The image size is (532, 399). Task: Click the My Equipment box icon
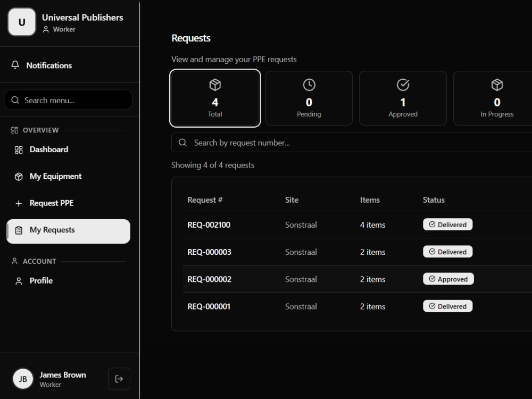pyautogui.click(x=19, y=177)
